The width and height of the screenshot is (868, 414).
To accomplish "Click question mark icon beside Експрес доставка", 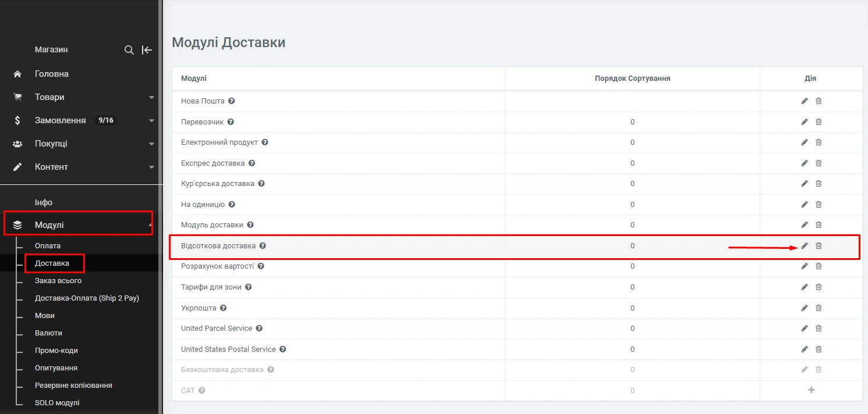I will (251, 163).
